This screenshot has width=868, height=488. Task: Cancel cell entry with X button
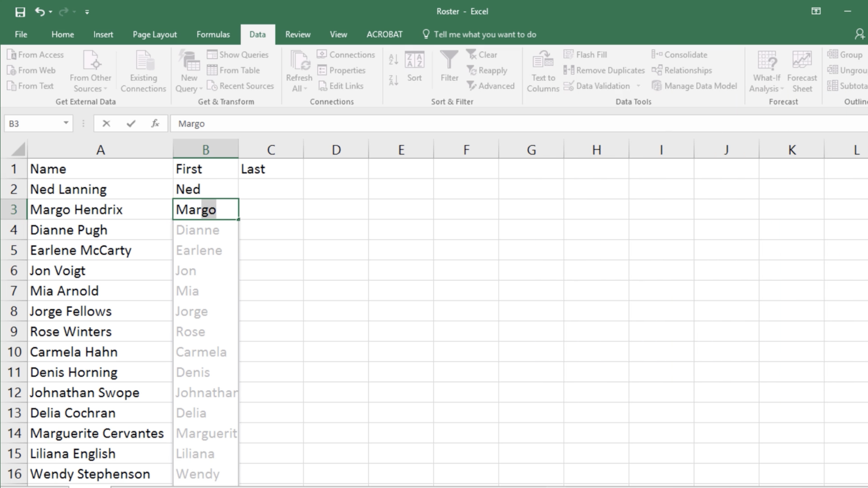pyautogui.click(x=106, y=124)
